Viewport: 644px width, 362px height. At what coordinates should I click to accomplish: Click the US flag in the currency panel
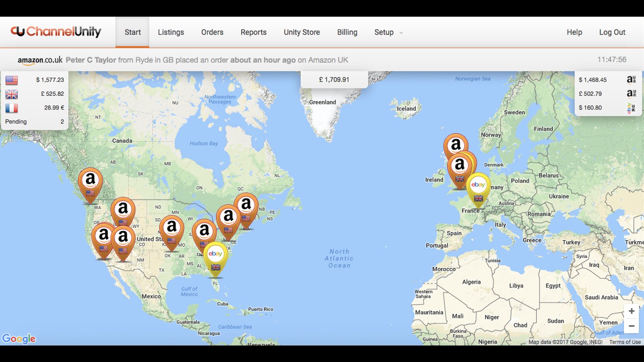pos(12,80)
